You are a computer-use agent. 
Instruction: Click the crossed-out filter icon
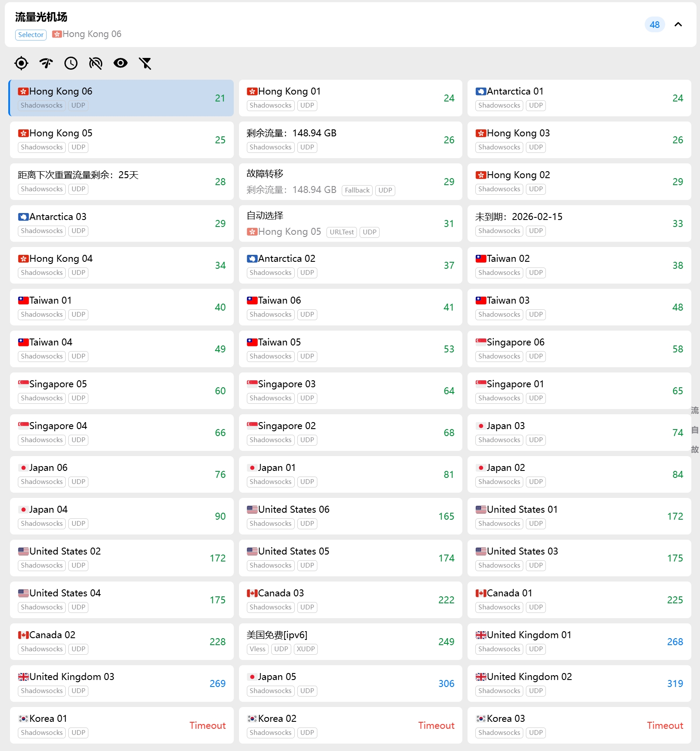tap(145, 64)
